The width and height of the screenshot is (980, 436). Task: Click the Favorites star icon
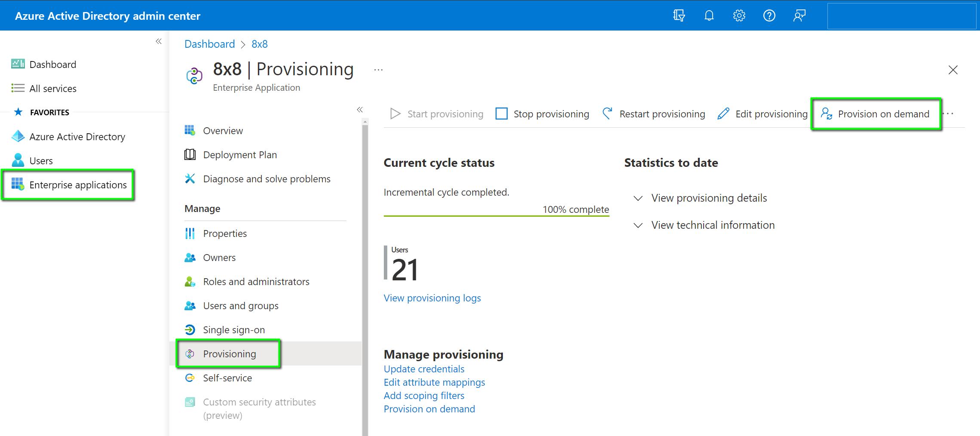[x=18, y=112]
